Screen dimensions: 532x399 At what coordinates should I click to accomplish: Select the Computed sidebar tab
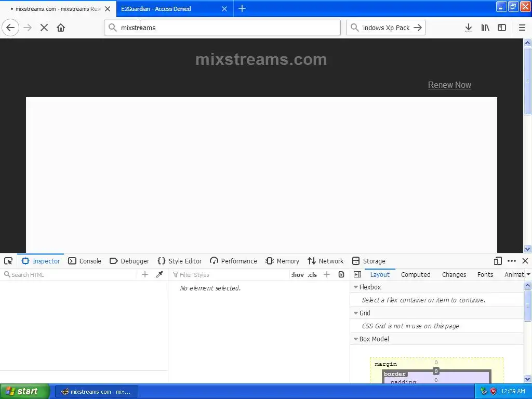(416, 274)
